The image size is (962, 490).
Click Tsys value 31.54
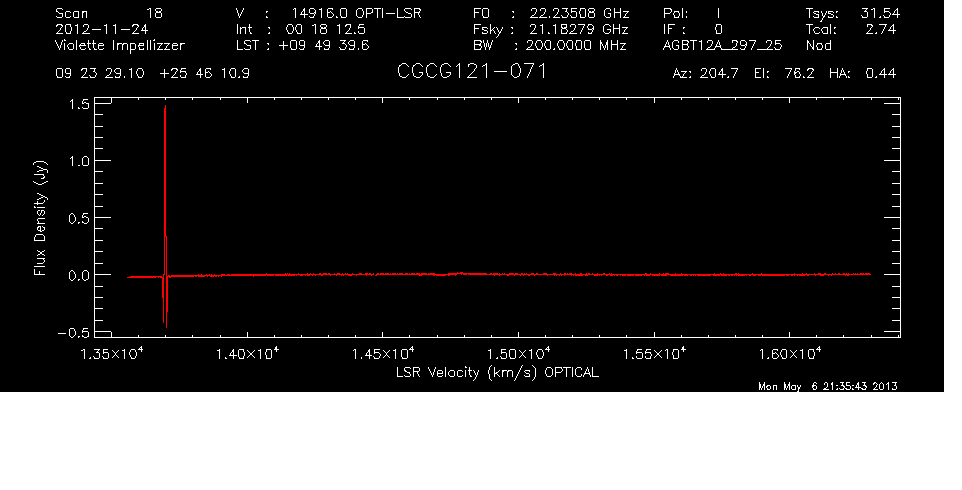click(x=880, y=13)
